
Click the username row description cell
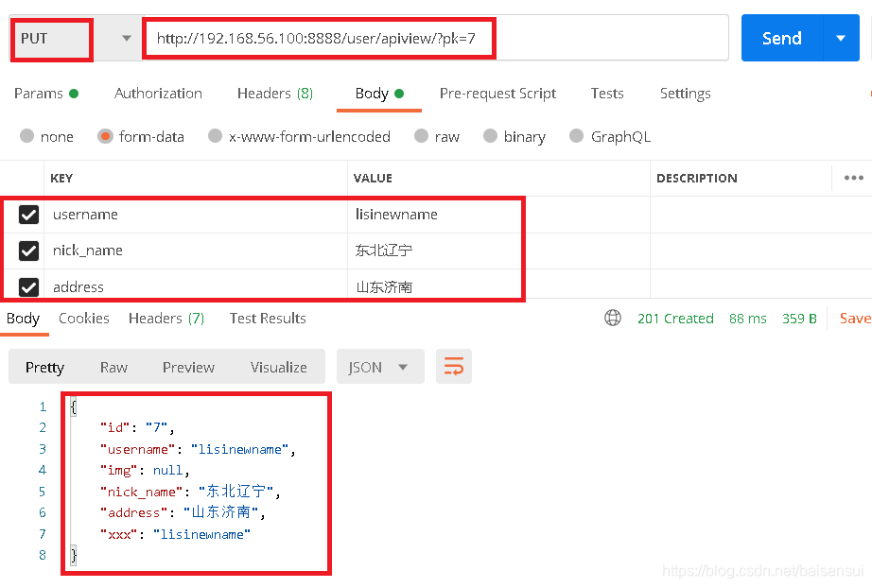(760, 215)
